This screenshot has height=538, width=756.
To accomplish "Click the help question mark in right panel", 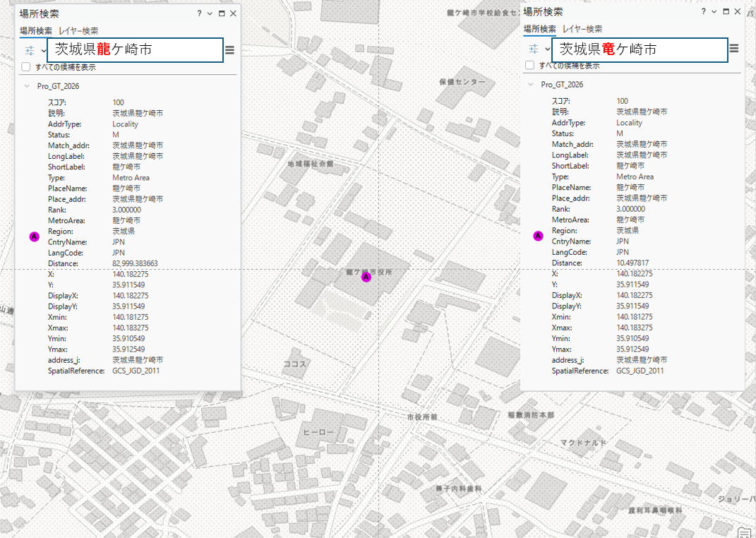I will 703,12.
